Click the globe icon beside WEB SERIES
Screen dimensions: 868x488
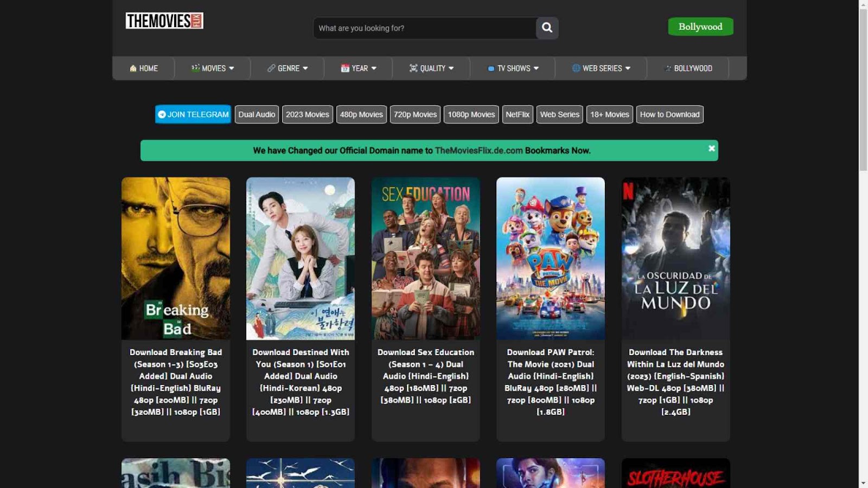pyautogui.click(x=576, y=68)
